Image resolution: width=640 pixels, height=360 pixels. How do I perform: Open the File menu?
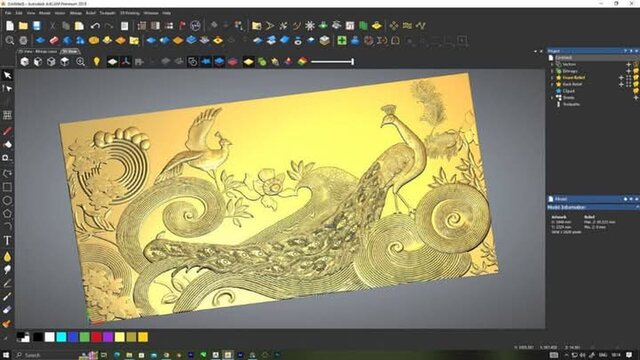8,13
